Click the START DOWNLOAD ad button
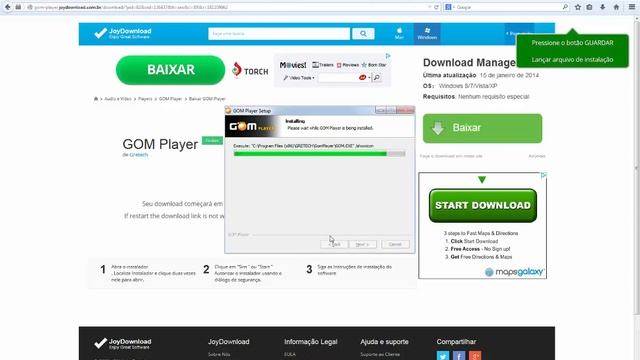640x360 pixels. click(x=483, y=205)
